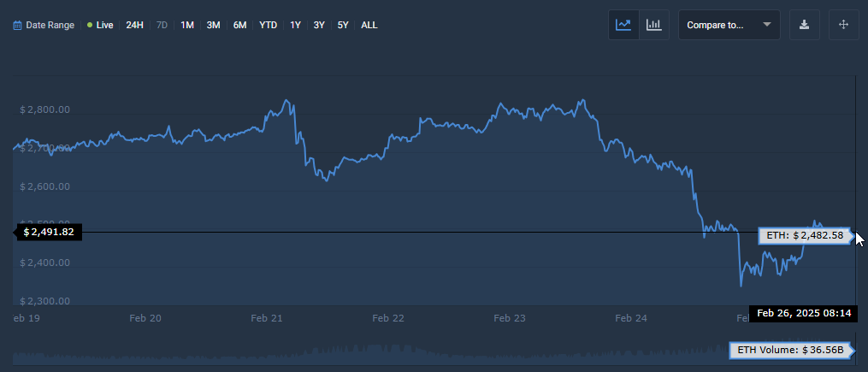This screenshot has height=372, width=868.
Task: Show the 6M price history
Action: [x=240, y=26]
